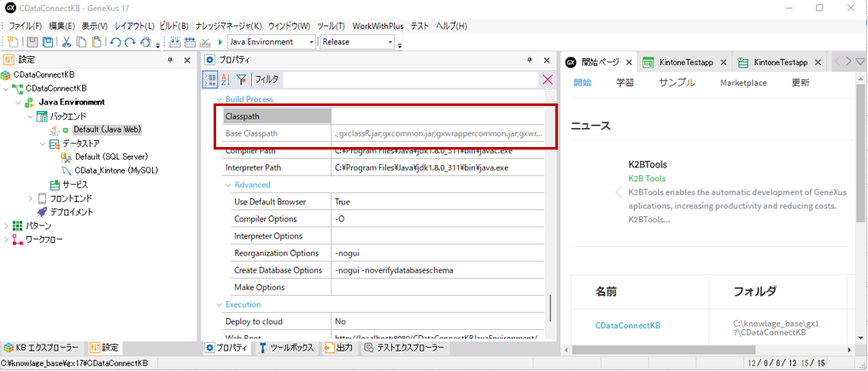Open the サンプル start page section
The image size is (868, 371).
pyautogui.click(x=677, y=83)
